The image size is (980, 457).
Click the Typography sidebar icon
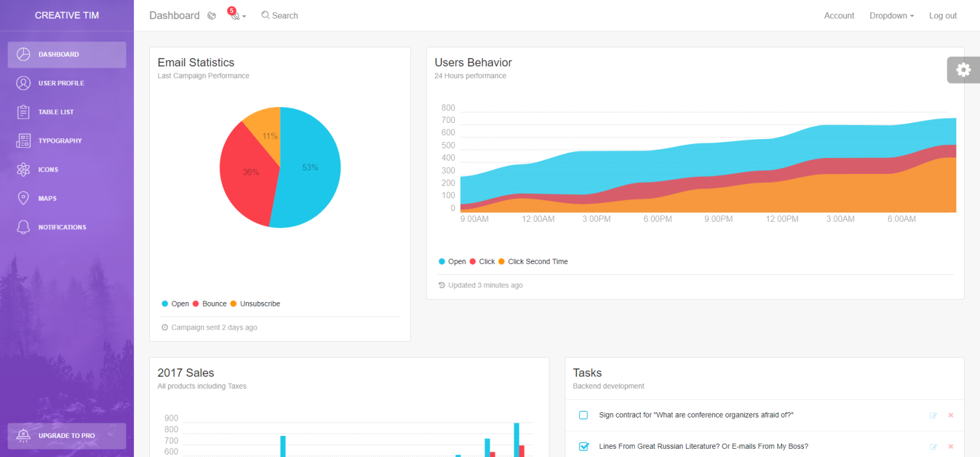23,140
